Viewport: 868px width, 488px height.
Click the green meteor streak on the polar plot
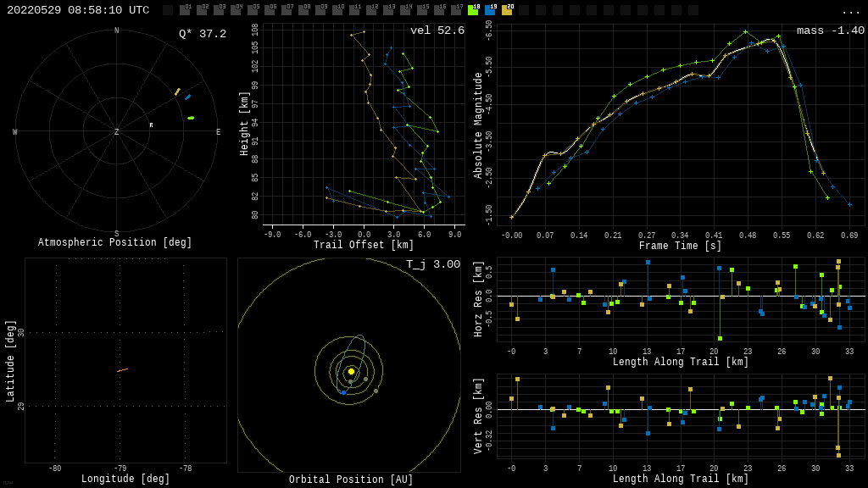pyautogui.click(x=191, y=118)
